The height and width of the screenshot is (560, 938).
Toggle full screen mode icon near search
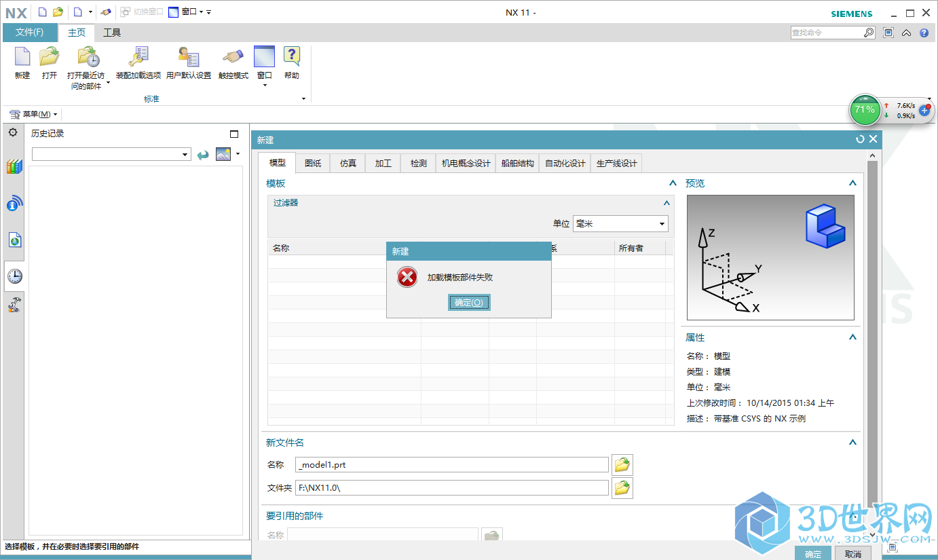(888, 33)
